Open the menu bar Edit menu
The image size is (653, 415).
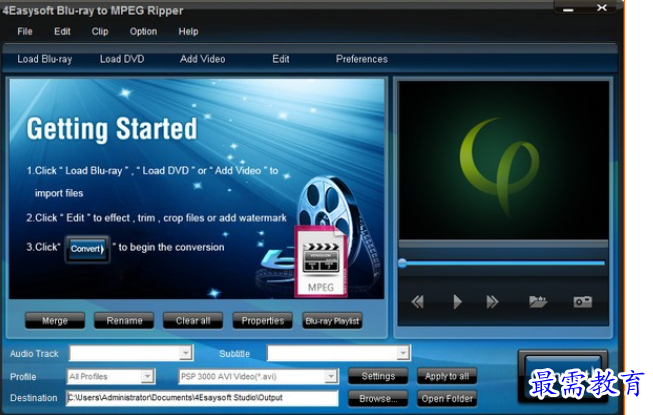coord(62,32)
